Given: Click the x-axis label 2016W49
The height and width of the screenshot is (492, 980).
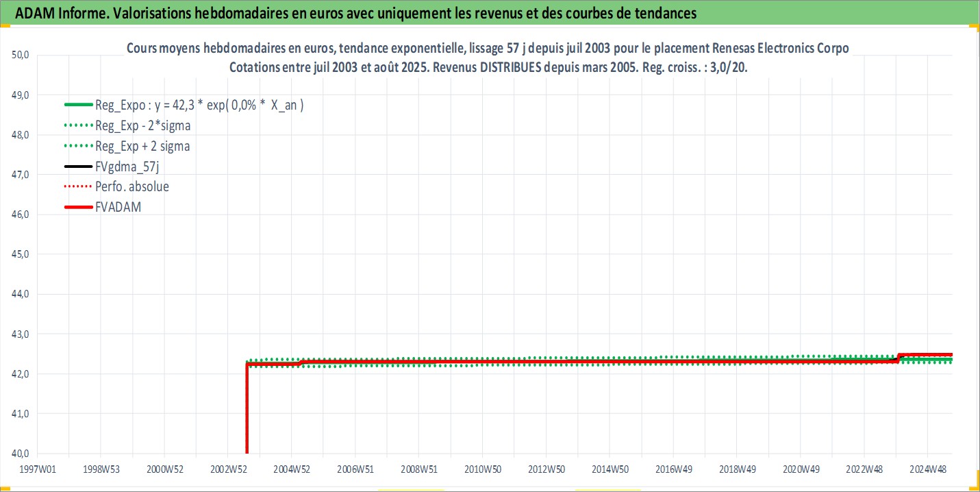Looking at the screenshot, I should [673, 469].
